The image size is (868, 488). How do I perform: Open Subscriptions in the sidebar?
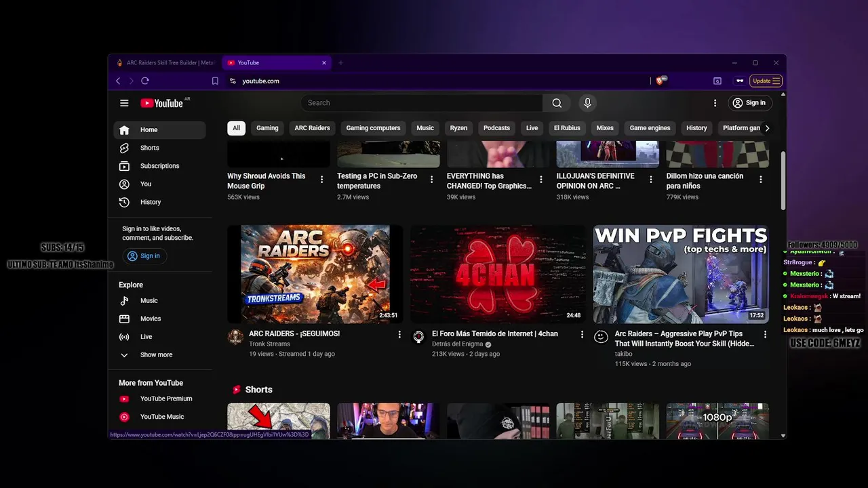pos(159,166)
